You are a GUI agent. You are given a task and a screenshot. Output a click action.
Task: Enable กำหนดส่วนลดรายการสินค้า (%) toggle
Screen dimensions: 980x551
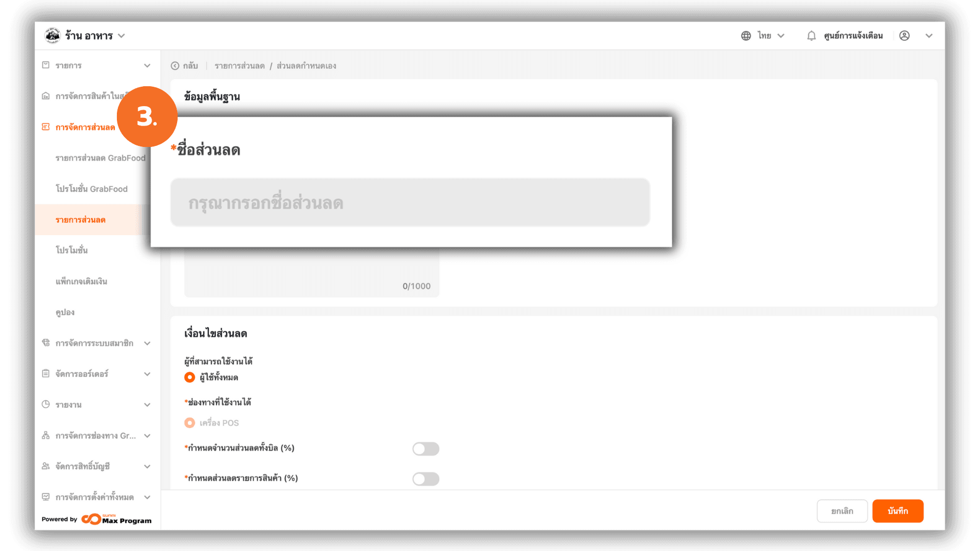point(426,479)
